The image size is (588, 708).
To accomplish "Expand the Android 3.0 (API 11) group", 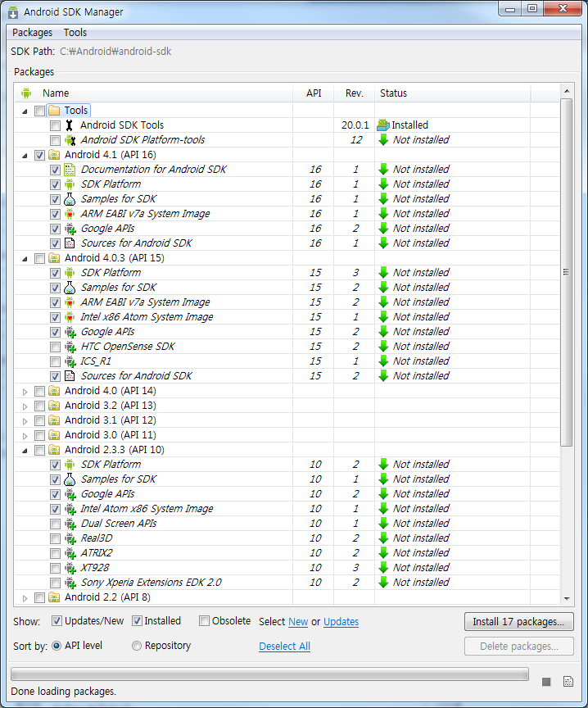I will (x=25, y=436).
